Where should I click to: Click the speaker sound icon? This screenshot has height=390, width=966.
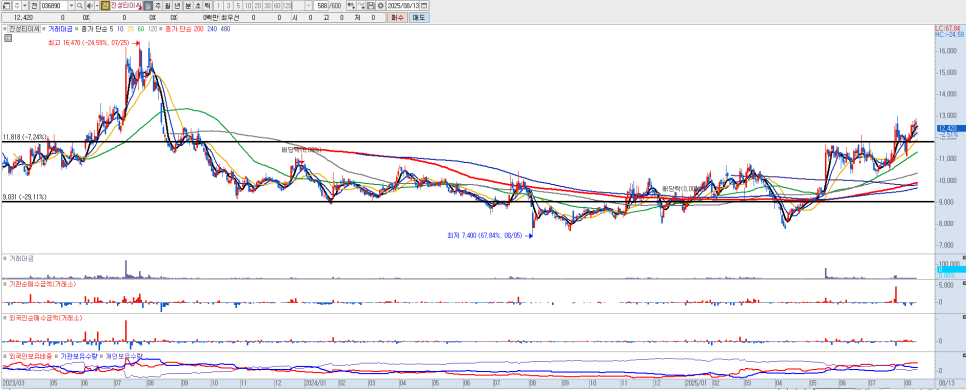coord(89,5)
